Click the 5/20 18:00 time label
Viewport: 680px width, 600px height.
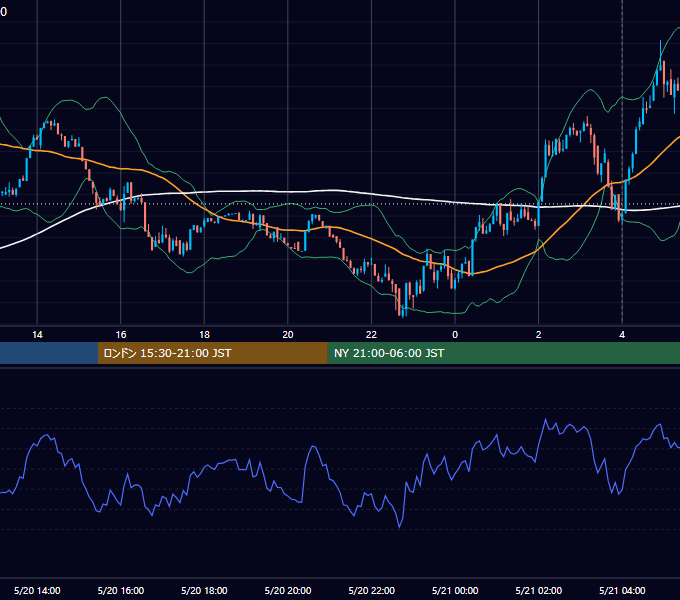[204, 590]
